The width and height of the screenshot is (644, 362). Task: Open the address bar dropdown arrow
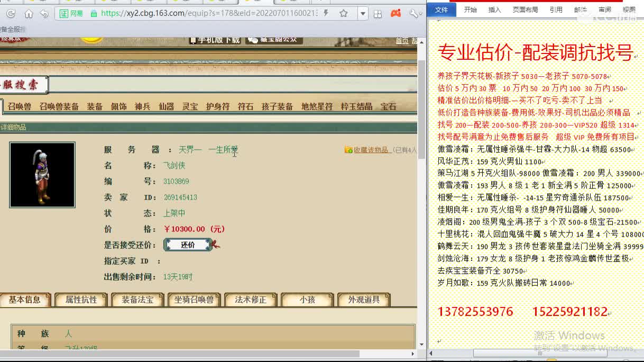click(363, 14)
